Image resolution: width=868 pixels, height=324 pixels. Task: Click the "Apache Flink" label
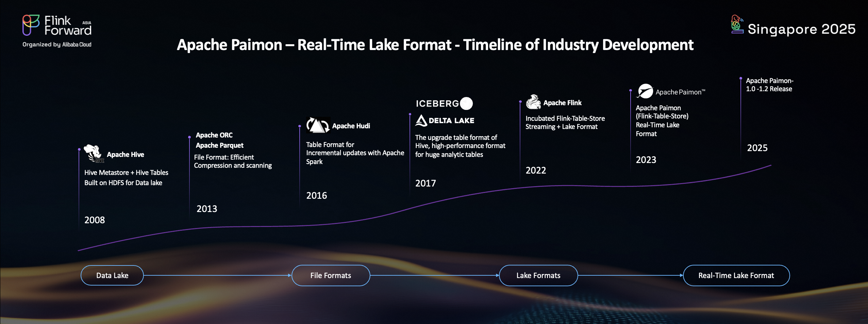point(563,103)
